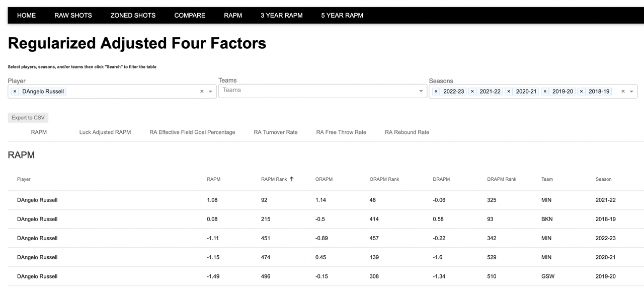644x288 pixels.
Task: Clear all selected seasons
Action: click(x=623, y=92)
